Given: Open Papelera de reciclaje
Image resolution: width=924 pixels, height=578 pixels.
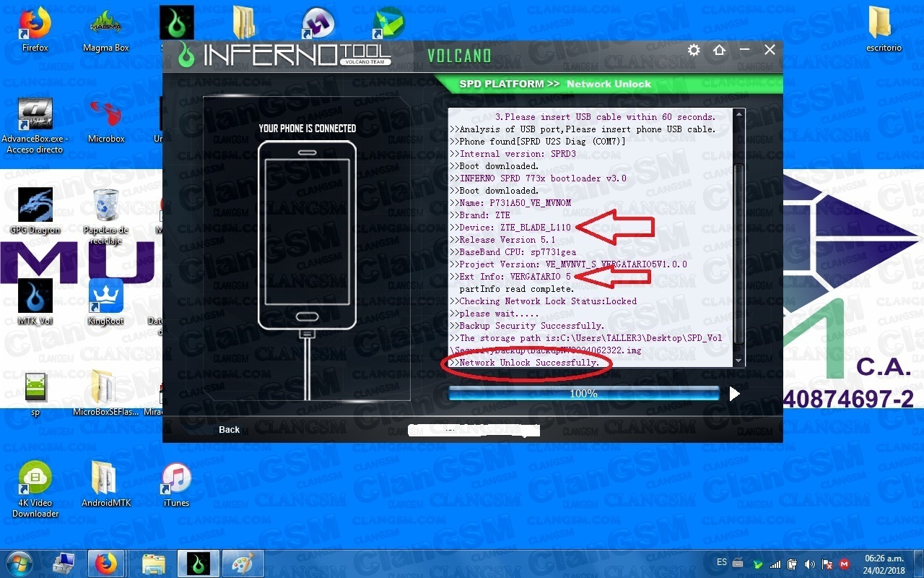Looking at the screenshot, I should (x=106, y=216).
